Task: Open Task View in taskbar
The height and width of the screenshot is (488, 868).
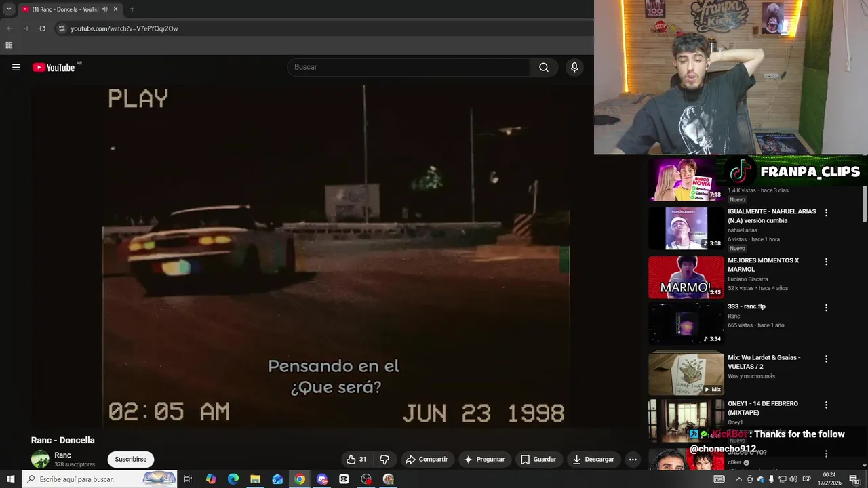Action: tap(188, 479)
